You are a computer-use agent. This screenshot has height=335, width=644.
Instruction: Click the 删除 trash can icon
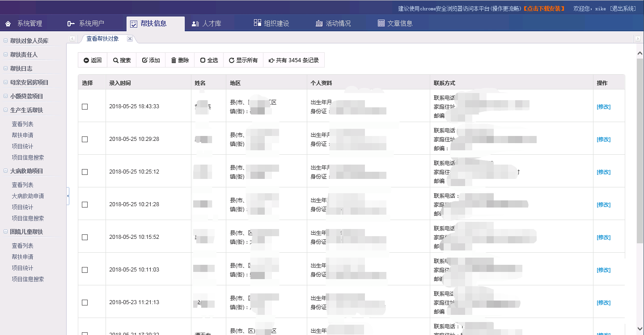[x=174, y=60]
